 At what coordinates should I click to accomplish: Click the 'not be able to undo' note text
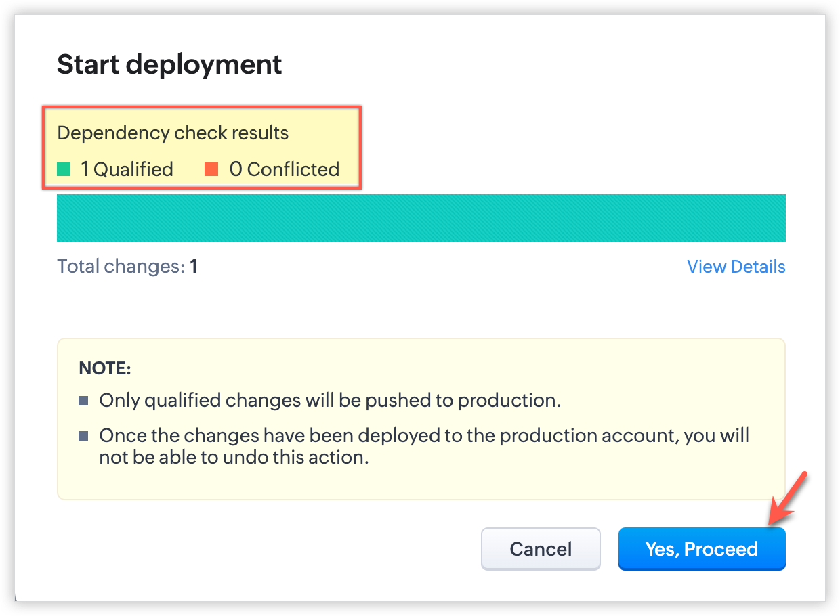[234, 458]
